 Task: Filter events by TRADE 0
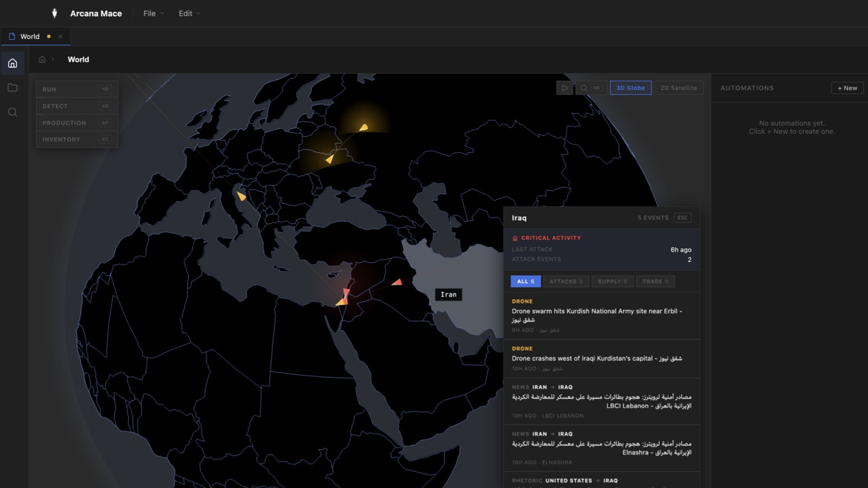(655, 281)
